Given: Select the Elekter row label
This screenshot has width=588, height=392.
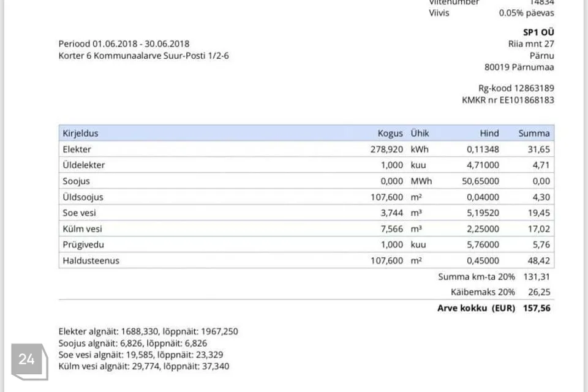Looking at the screenshot, I should click(x=77, y=149).
